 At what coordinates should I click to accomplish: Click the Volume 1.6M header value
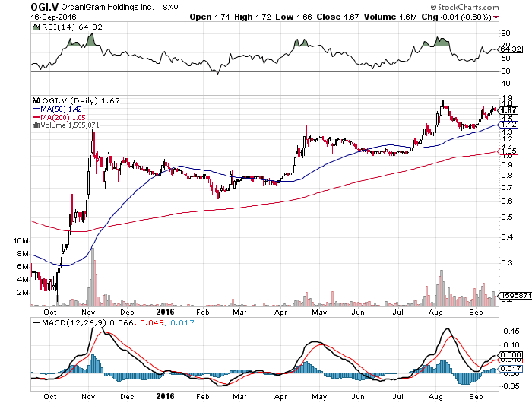point(390,17)
